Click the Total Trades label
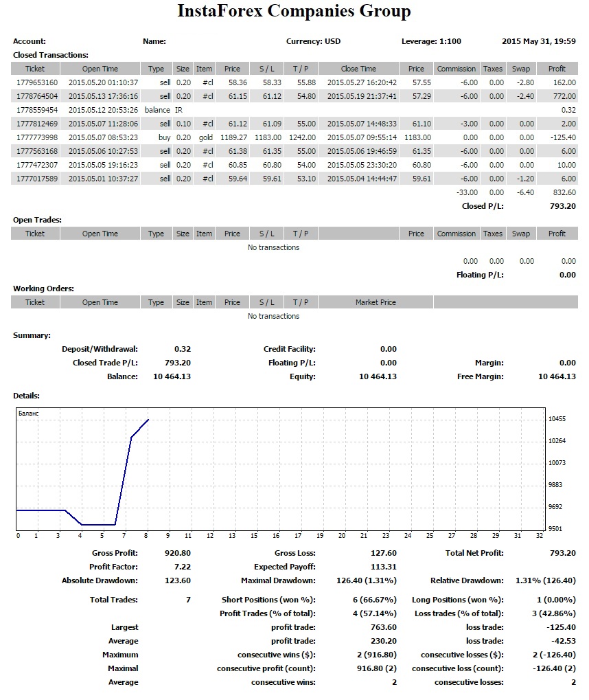Image resolution: width=589 pixels, height=700 pixels. click(x=114, y=600)
